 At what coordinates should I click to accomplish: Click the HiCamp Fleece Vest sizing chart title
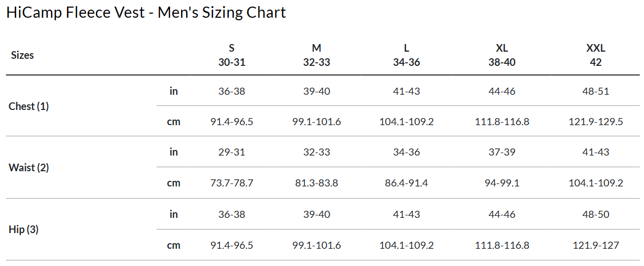(146, 13)
